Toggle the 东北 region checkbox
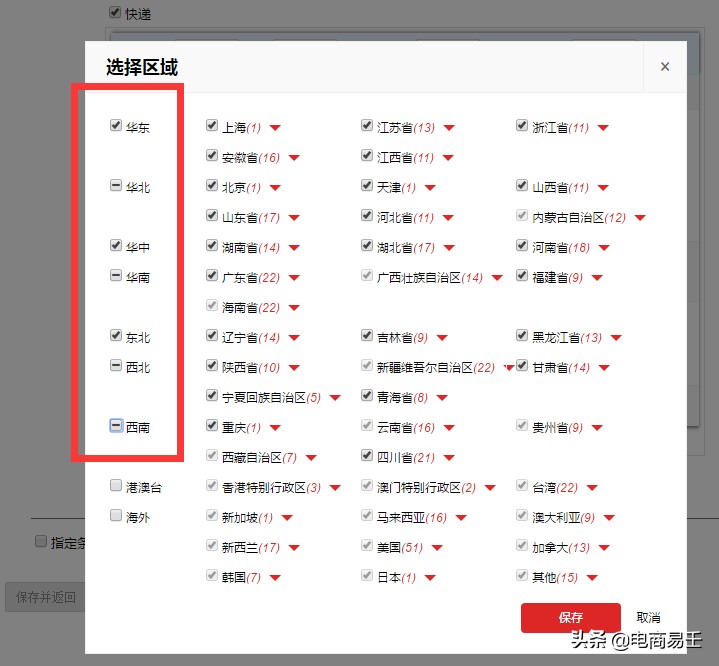The height and width of the screenshot is (666, 719). pyautogui.click(x=116, y=335)
